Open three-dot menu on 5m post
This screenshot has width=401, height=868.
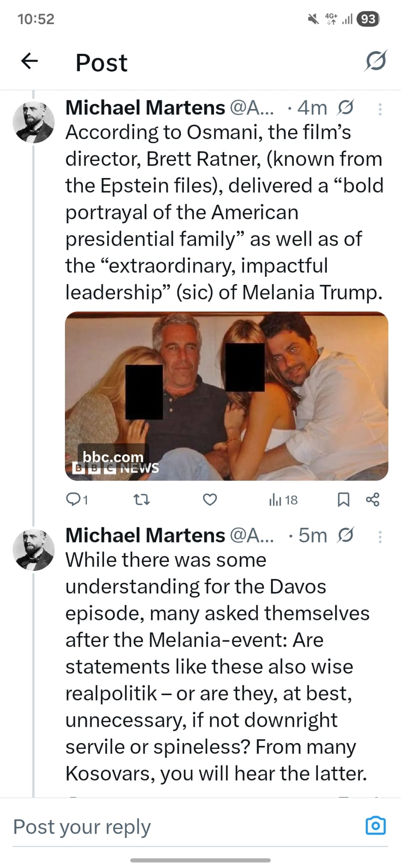380,537
